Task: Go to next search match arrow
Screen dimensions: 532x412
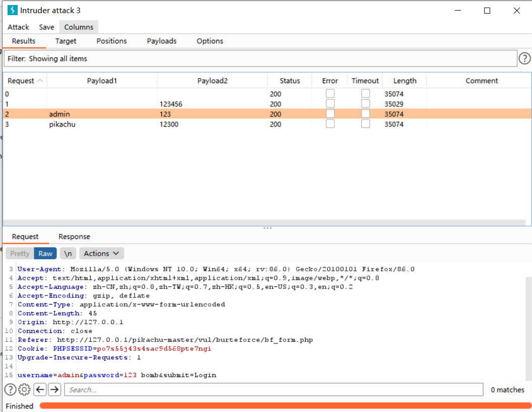Action: pyautogui.click(x=54, y=389)
